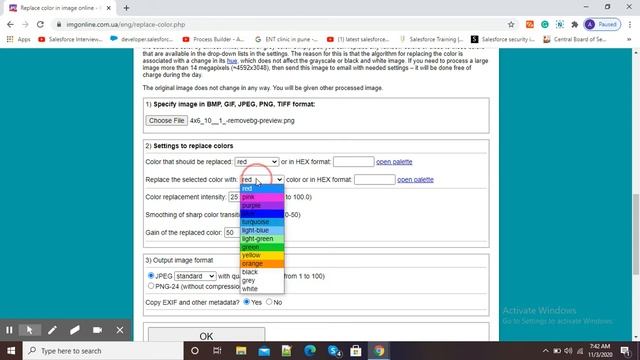The height and width of the screenshot is (360, 640).
Task: Show hidden system tray icons chevron
Action: (x=546, y=351)
